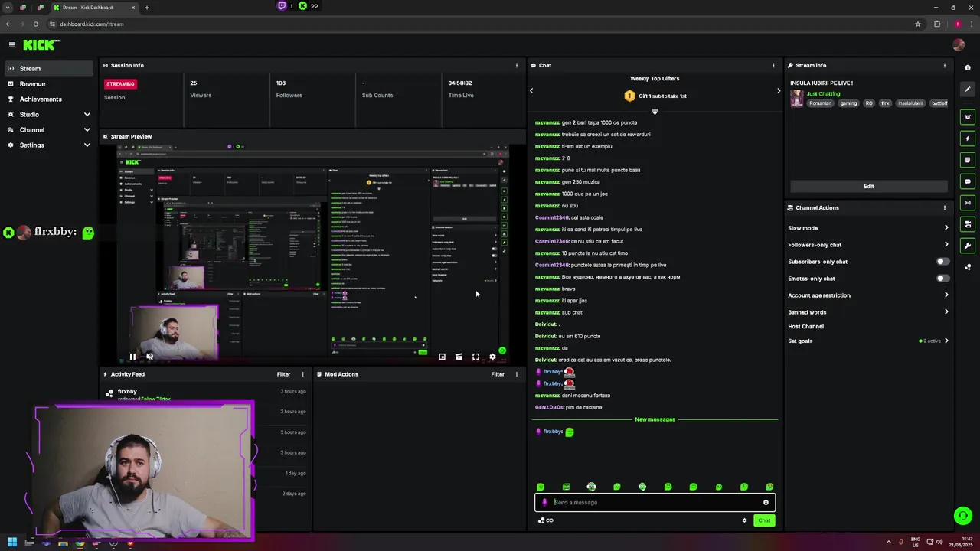Open the Stream page in the sidebar

pyautogui.click(x=49, y=69)
